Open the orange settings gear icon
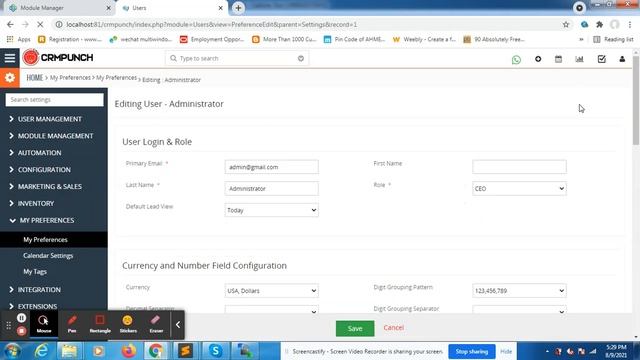 pos(10,78)
